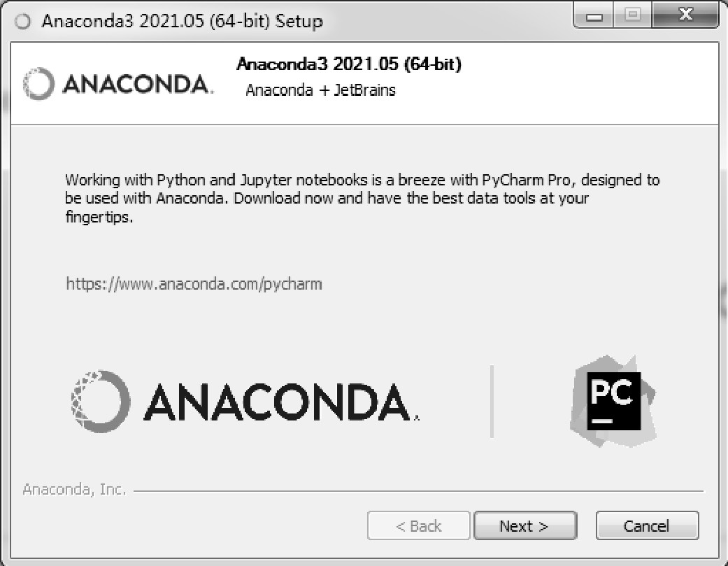Click the large Anaconda ring logo

[101, 402]
